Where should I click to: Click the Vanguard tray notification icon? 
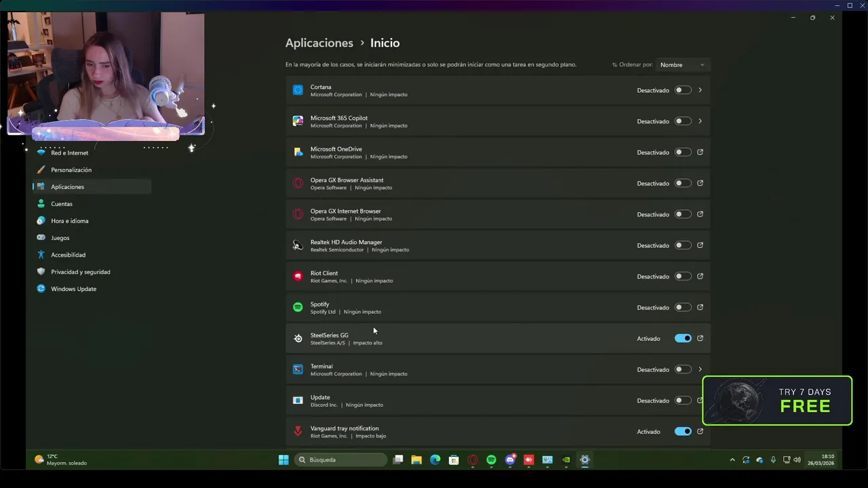pyautogui.click(x=298, y=432)
